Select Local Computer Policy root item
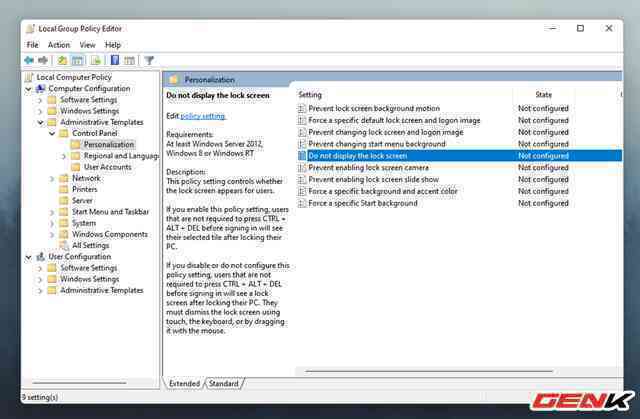The height and width of the screenshot is (419, 640). 74,77
